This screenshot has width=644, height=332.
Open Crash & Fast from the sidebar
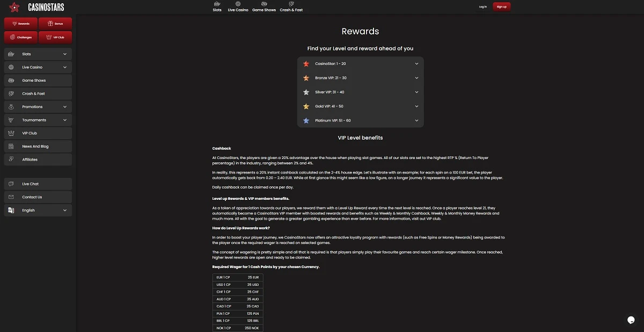38,93
